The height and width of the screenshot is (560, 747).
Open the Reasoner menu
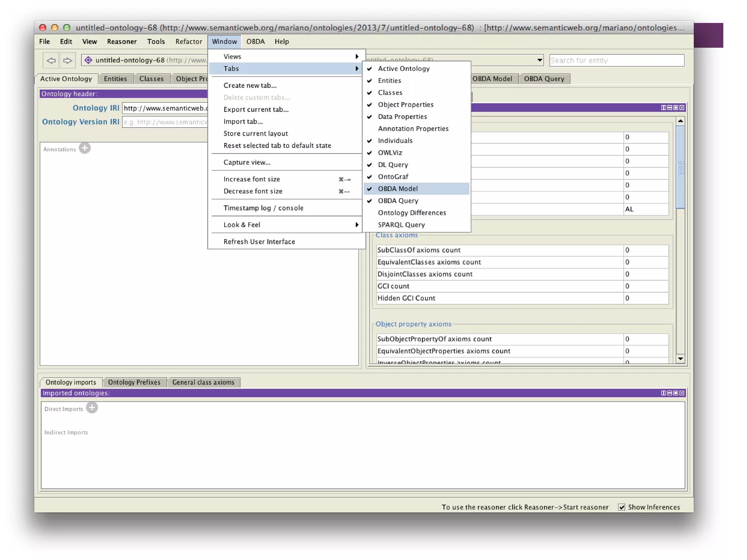tap(121, 42)
